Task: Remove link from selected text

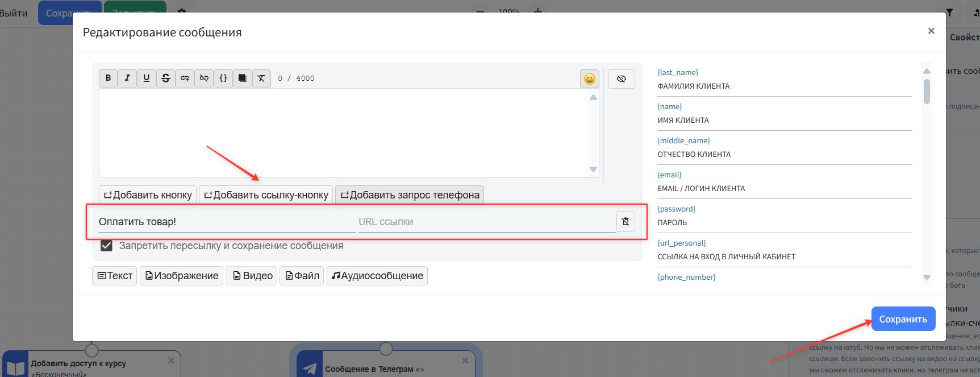Action: pos(204,78)
